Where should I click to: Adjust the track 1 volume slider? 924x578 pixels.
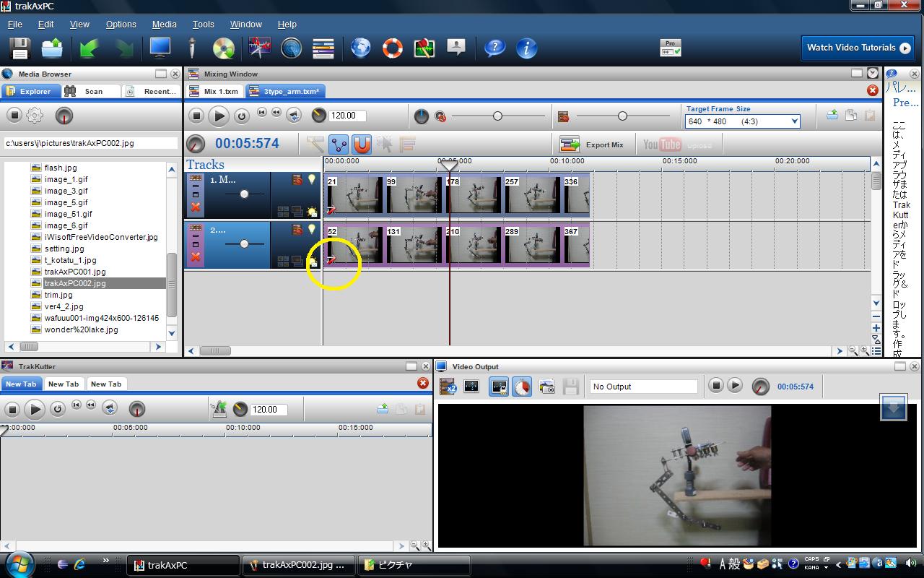pos(244,194)
